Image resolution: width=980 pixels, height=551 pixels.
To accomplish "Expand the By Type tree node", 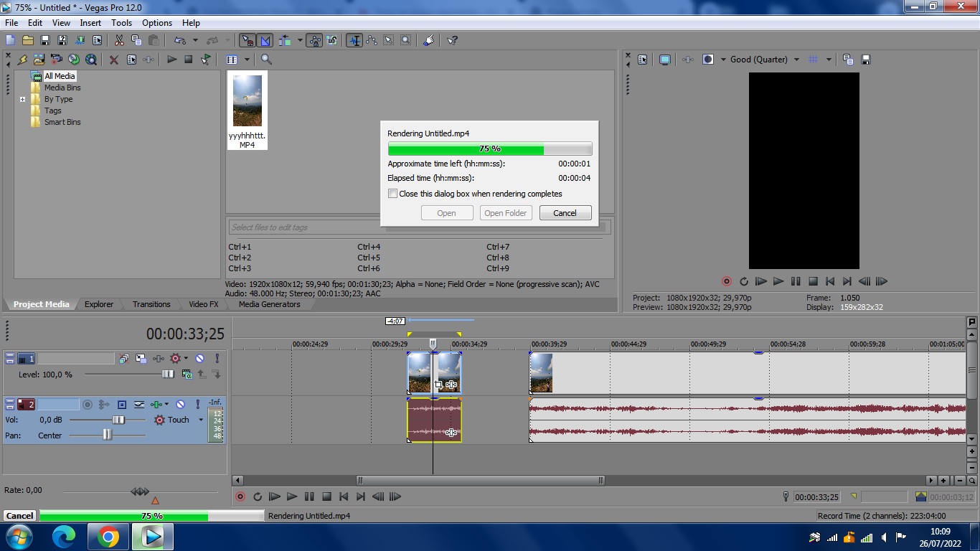I will tap(22, 99).
